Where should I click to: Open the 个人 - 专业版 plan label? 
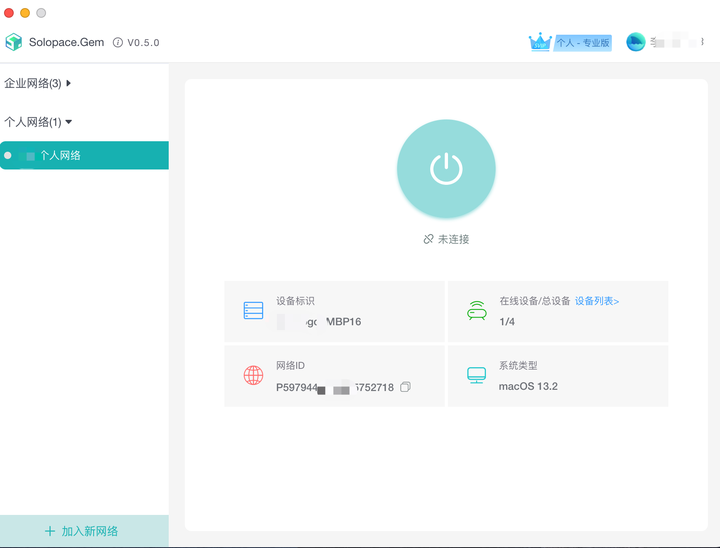[583, 43]
